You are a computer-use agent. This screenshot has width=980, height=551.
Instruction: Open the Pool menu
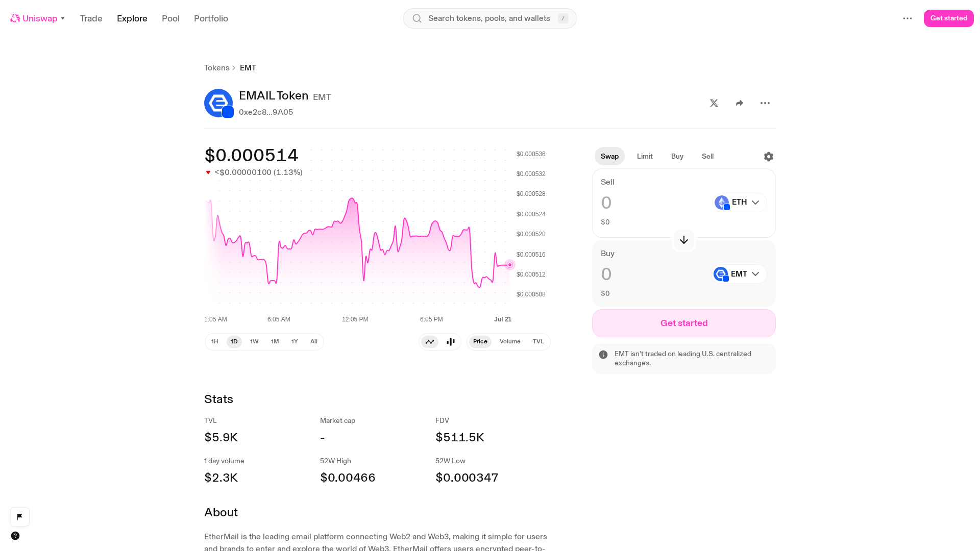170,18
